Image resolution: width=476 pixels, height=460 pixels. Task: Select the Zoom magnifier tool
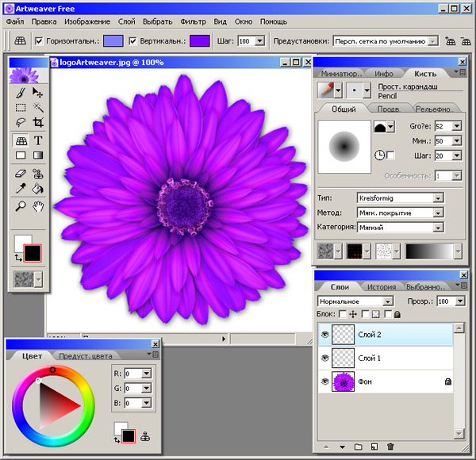coord(21,206)
